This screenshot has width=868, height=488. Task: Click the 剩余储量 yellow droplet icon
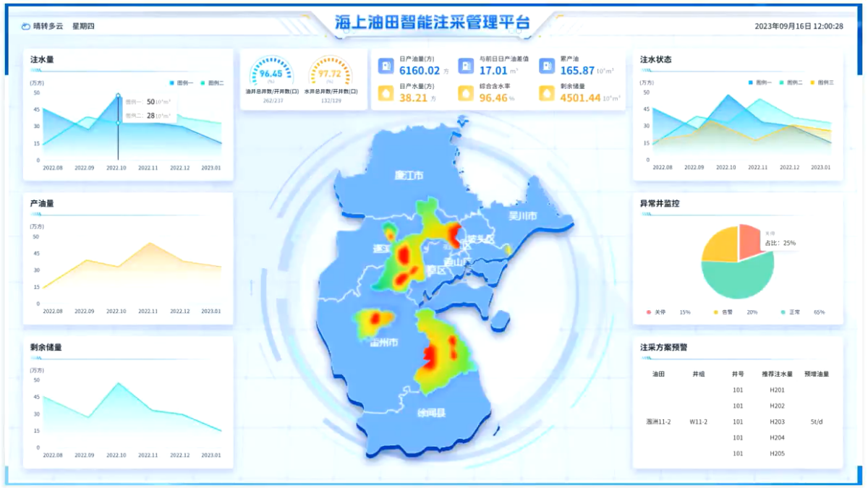547,93
